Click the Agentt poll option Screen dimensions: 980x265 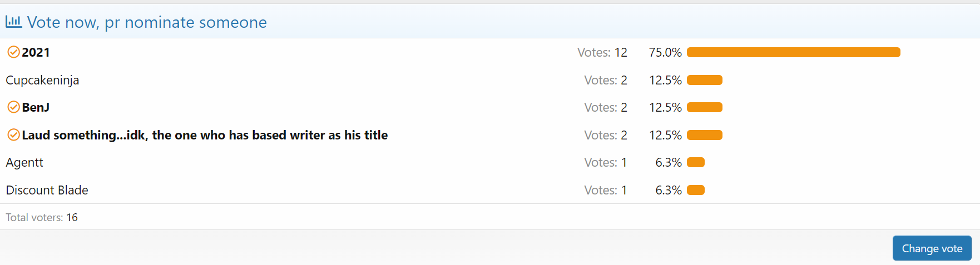tap(24, 162)
